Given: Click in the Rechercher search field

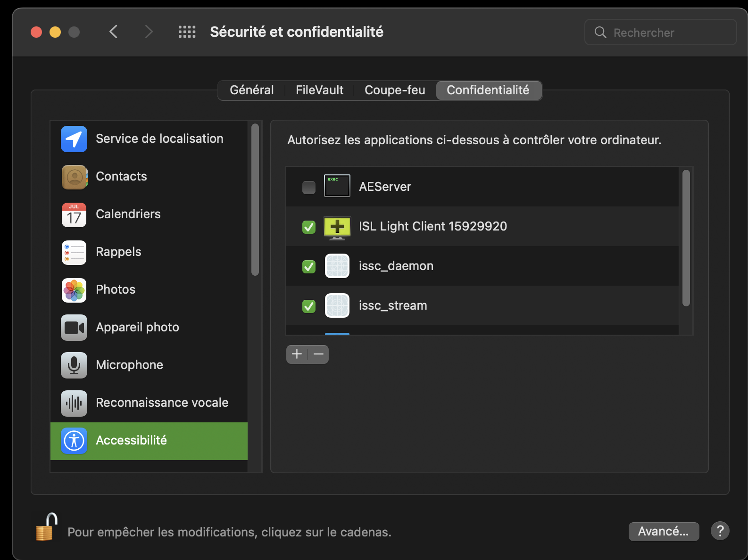Looking at the screenshot, I should pyautogui.click(x=661, y=32).
